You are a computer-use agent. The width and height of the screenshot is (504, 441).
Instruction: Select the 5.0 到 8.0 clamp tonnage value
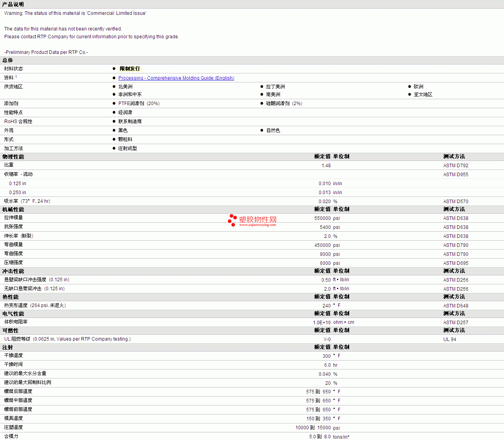pos(320,437)
